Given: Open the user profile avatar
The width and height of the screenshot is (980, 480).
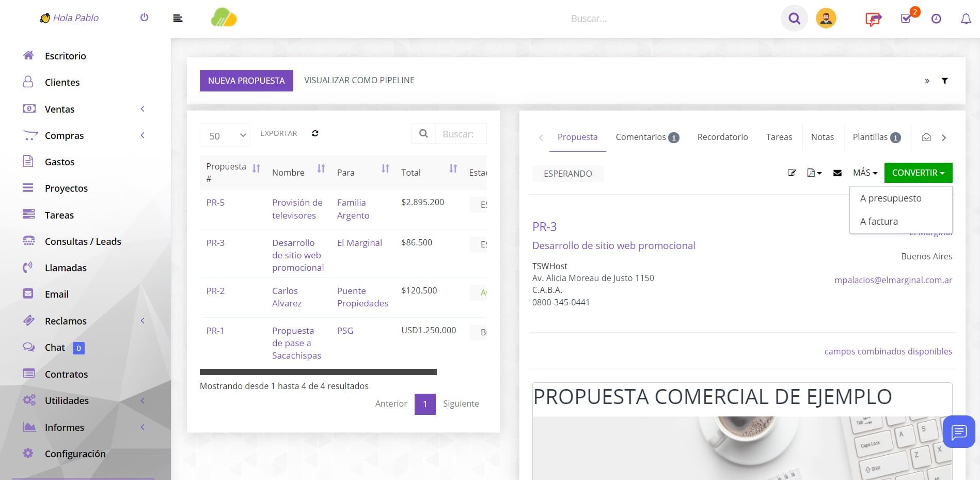Looking at the screenshot, I should coord(826,19).
